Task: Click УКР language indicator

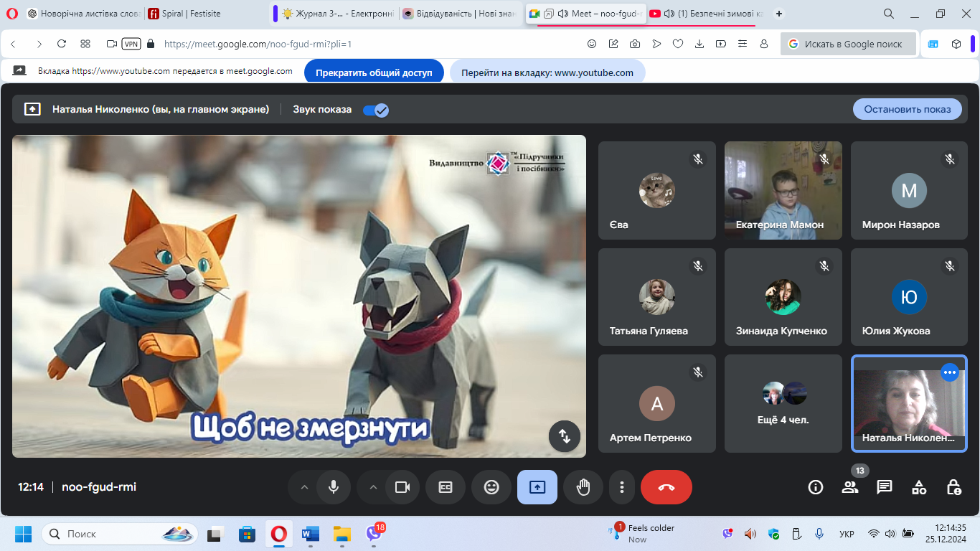Action: click(847, 534)
